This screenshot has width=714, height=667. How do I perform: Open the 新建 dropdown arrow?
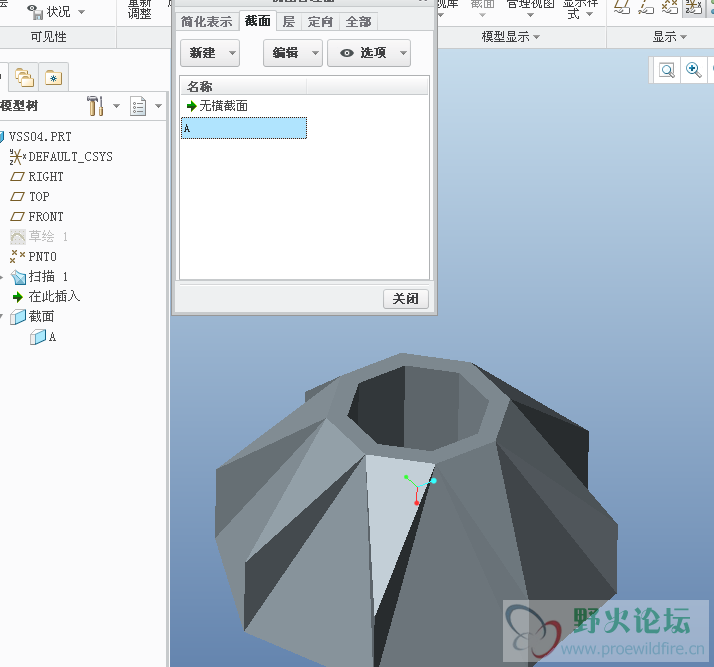(x=232, y=53)
